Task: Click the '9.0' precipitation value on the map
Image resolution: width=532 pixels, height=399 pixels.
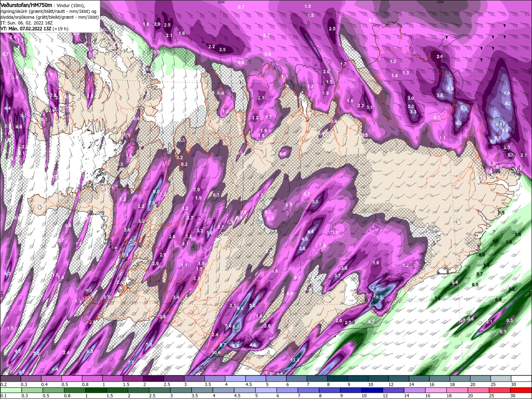Action: coord(156,192)
